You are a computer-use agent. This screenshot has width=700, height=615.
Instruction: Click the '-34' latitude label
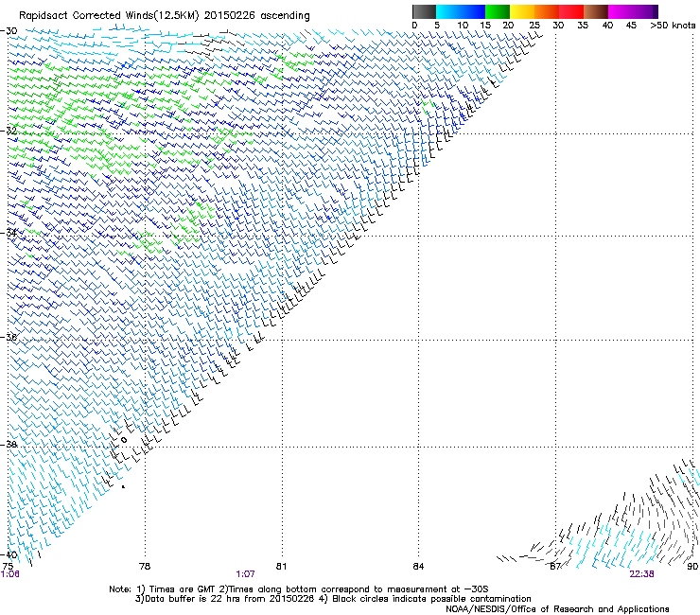click(x=9, y=232)
